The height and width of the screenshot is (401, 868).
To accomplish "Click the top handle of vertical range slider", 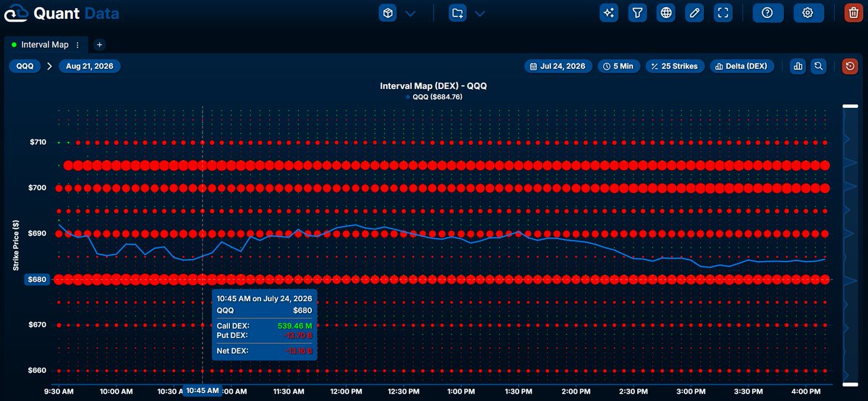I will tap(850, 108).
